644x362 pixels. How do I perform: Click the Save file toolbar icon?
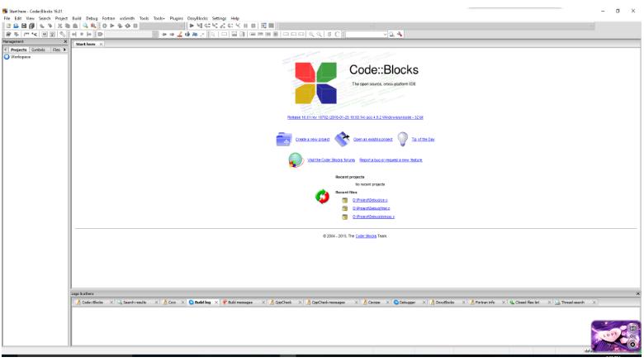tap(24, 26)
